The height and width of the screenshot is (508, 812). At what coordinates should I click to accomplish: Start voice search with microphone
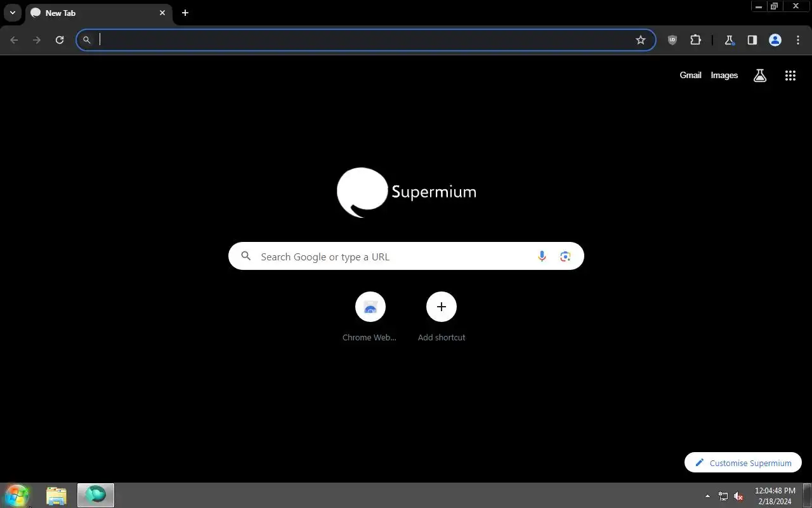(542, 257)
